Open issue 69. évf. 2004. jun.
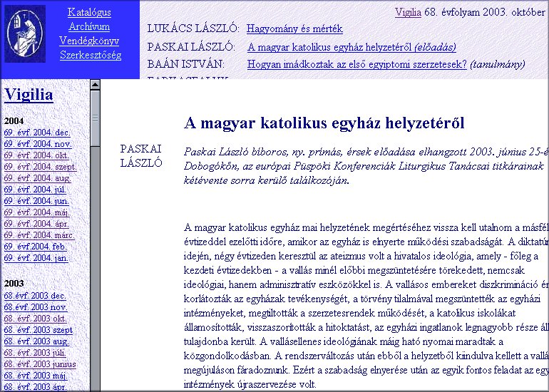Viewport: 549px width, 392px height. [36, 201]
